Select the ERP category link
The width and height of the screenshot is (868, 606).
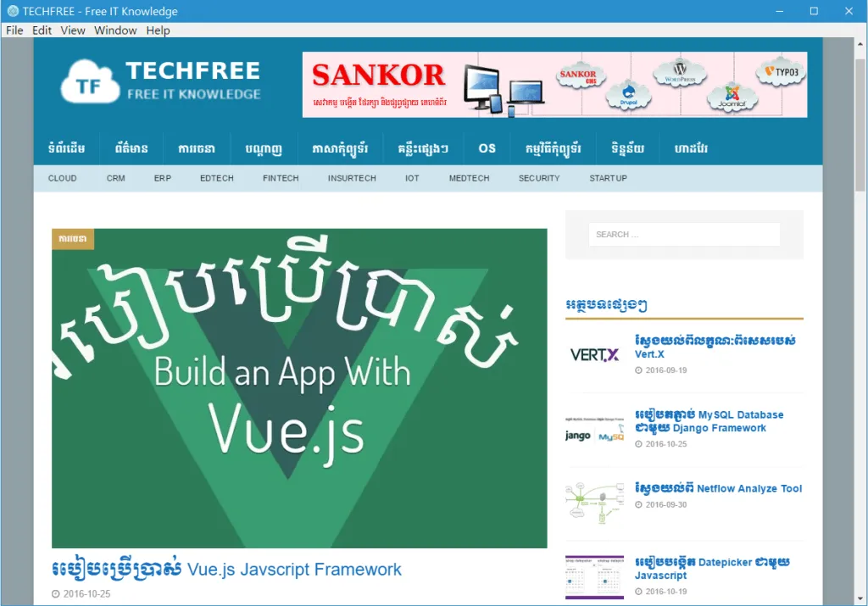coord(162,178)
